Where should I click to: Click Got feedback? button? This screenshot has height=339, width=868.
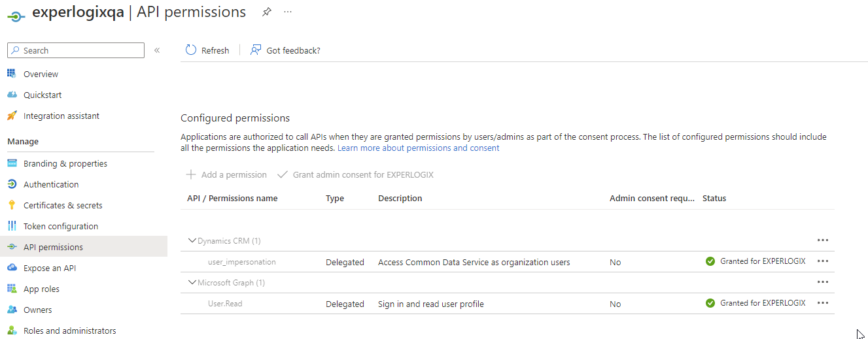(285, 50)
